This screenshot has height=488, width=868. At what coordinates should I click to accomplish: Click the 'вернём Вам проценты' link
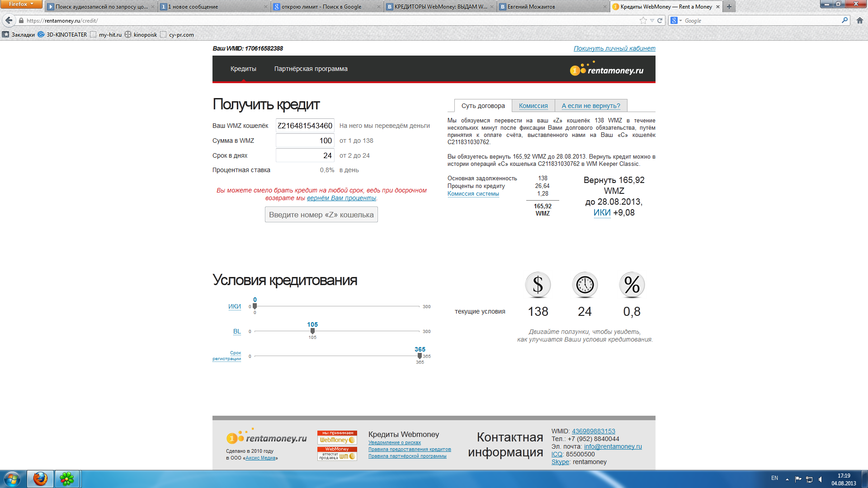341,198
